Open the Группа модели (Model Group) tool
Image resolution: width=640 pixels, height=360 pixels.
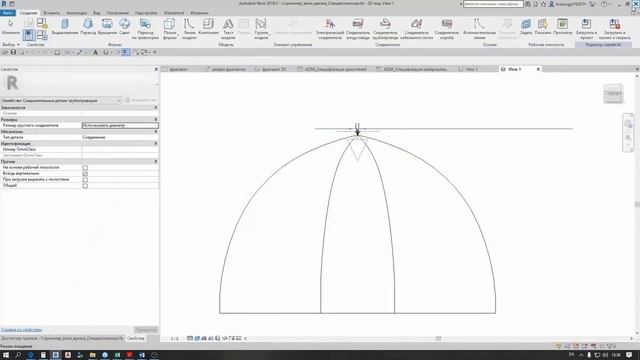(x=261, y=29)
